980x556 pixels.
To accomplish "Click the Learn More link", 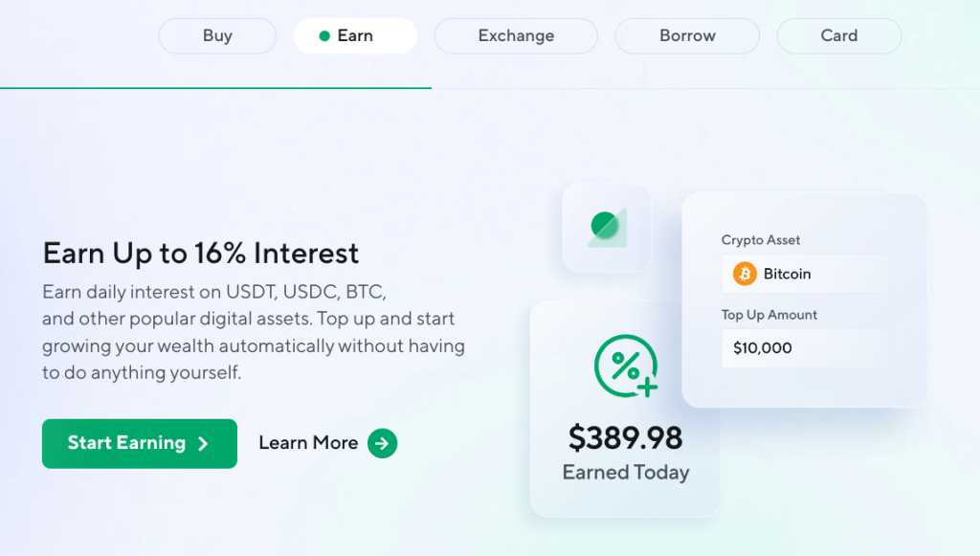I will click(309, 443).
